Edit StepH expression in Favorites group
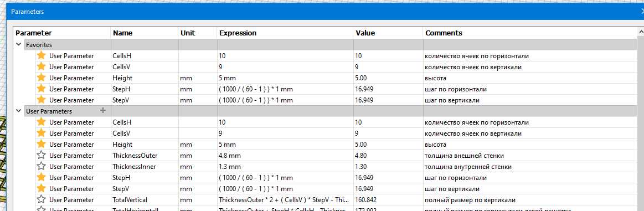This screenshot has height=211, width=644. (x=285, y=89)
